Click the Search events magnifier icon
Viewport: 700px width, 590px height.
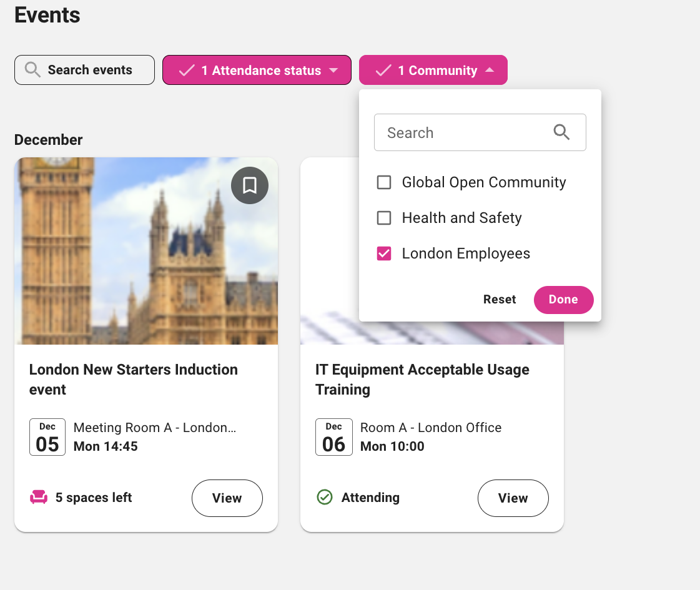pyautogui.click(x=32, y=70)
